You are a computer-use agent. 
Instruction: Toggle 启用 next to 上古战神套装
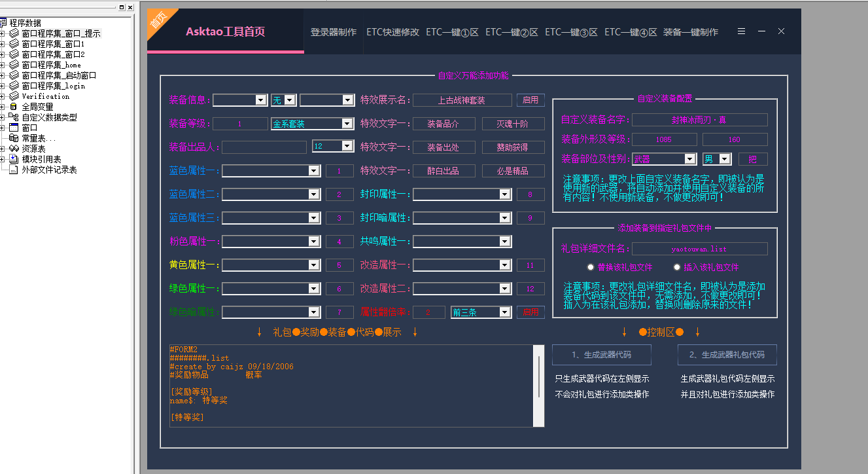(x=530, y=100)
